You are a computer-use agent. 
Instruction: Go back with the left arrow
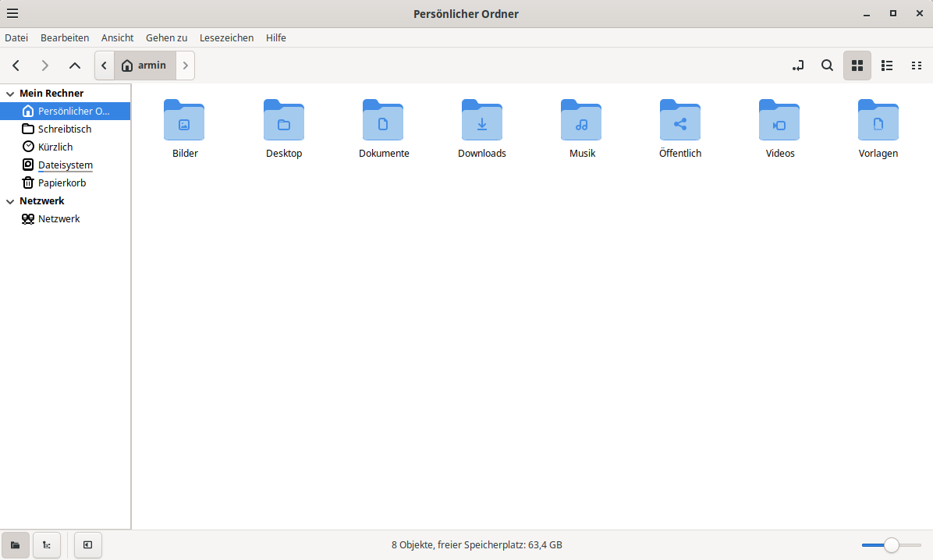coord(16,66)
